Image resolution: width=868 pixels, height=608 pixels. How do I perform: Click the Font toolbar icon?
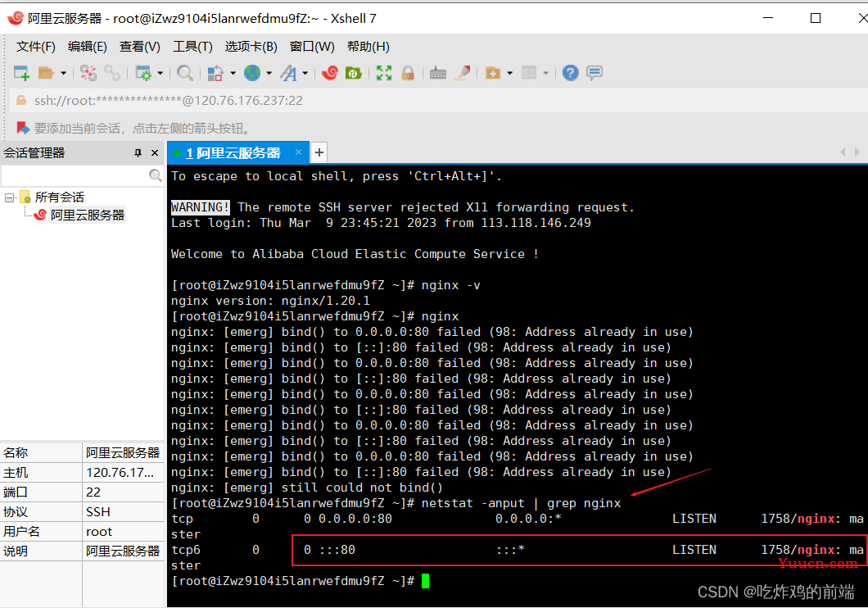tap(289, 73)
